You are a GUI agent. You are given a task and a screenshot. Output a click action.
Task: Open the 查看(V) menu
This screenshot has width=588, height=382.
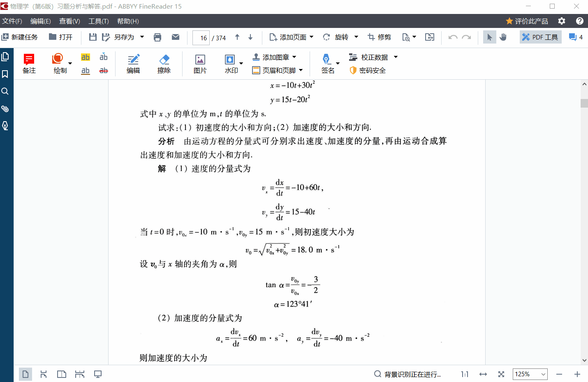tap(69, 21)
